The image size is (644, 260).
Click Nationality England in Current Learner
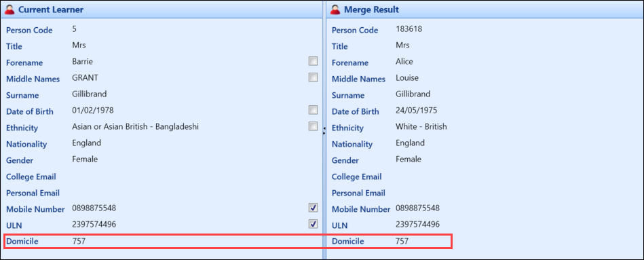click(x=86, y=143)
